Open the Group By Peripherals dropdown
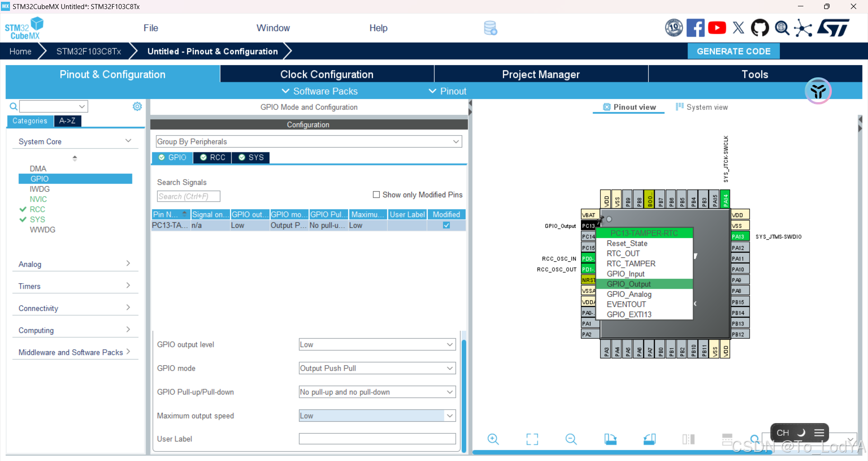The image size is (868, 461). click(x=309, y=141)
